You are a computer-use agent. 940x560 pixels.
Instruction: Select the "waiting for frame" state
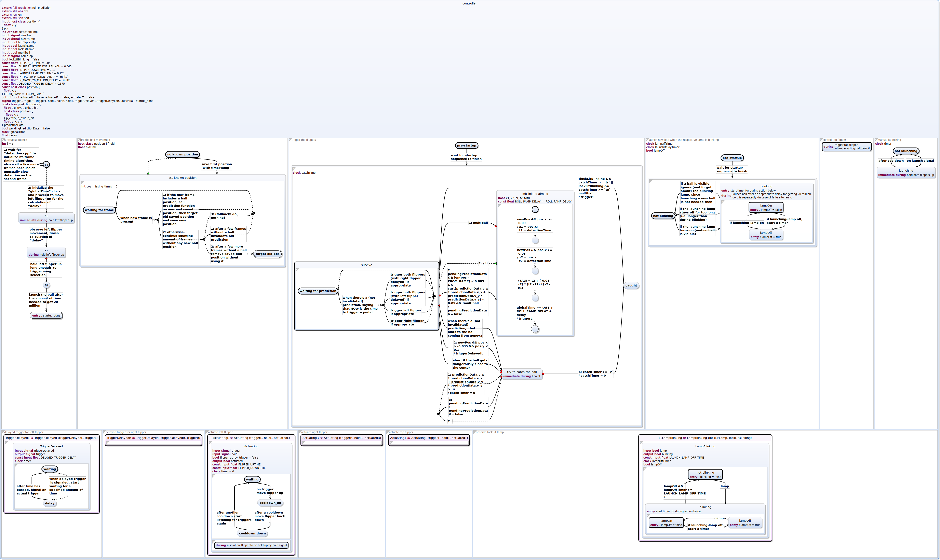pos(99,210)
